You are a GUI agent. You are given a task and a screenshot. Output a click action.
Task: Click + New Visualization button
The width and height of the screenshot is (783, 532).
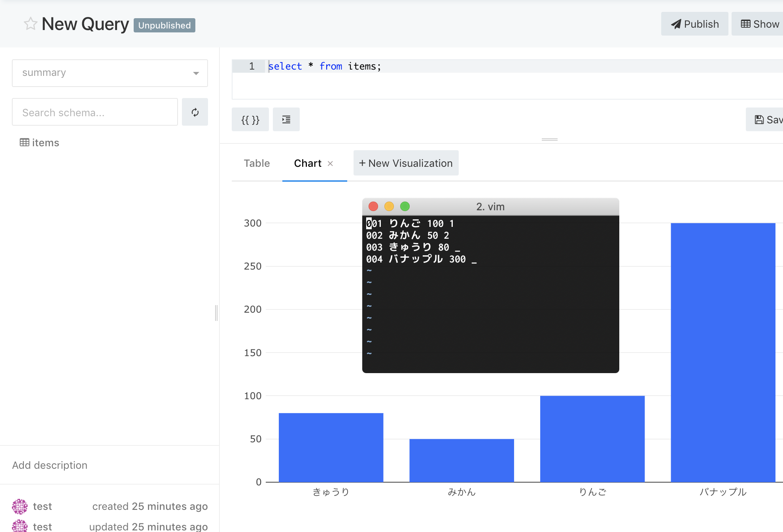point(406,163)
